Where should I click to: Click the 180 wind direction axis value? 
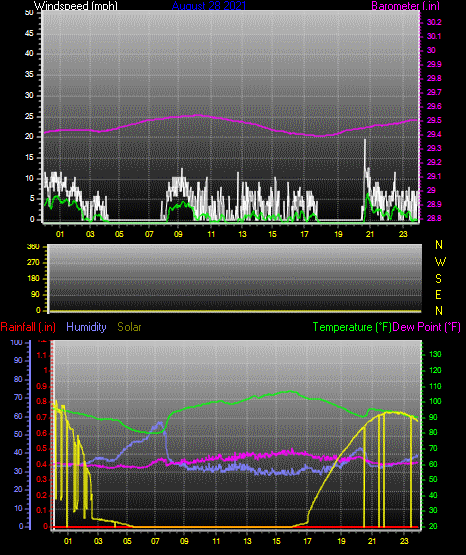(33, 279)
